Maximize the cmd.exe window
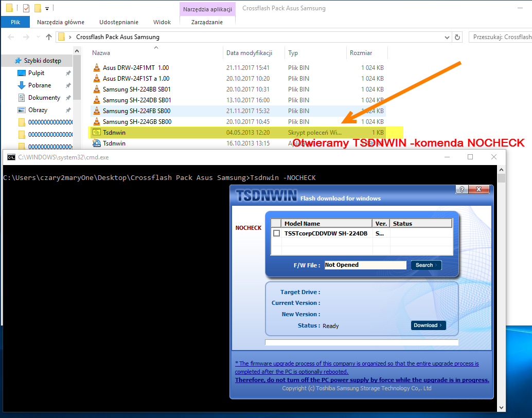Viewport: 532px width, 418px height. [470, 157]
